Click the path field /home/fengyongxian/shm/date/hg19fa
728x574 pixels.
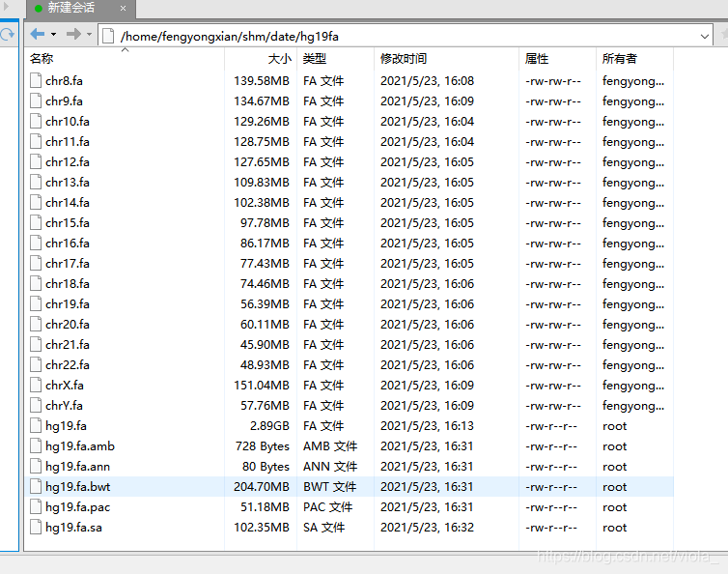tap(406, 36)
